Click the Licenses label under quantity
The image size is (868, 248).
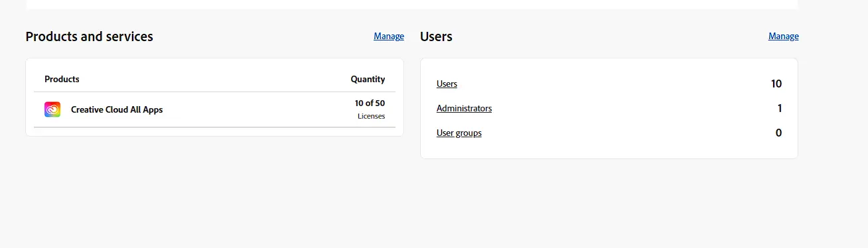pos(371,116)
